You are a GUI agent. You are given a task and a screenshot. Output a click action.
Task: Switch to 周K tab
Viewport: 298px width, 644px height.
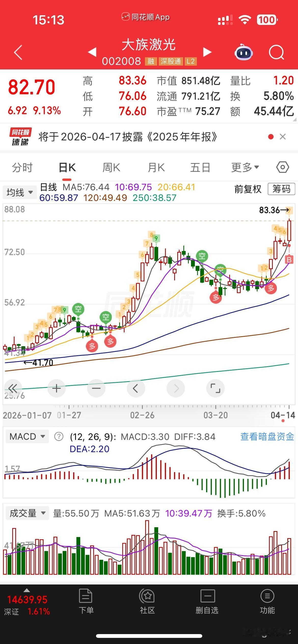tap(111, 167)
